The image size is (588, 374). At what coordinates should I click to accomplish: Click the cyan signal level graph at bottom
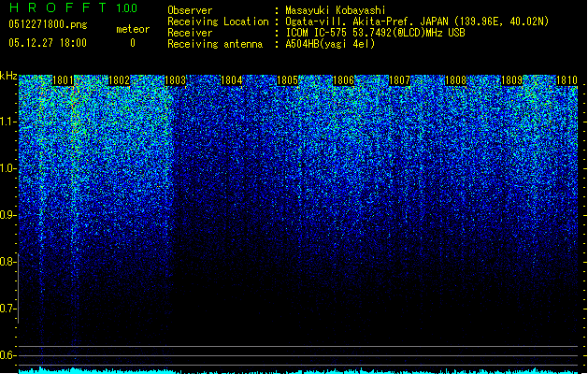[x=298, y=370]
